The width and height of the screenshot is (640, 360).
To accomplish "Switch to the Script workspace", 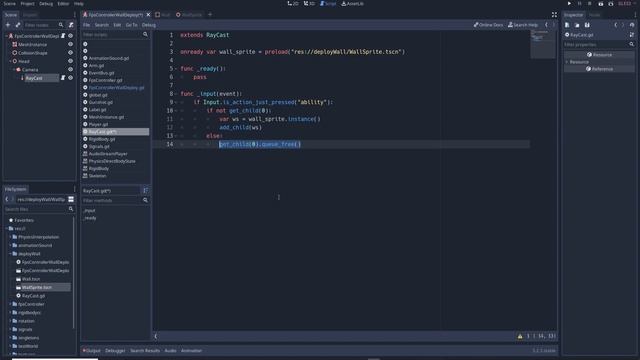I will (x=328, y=4).
